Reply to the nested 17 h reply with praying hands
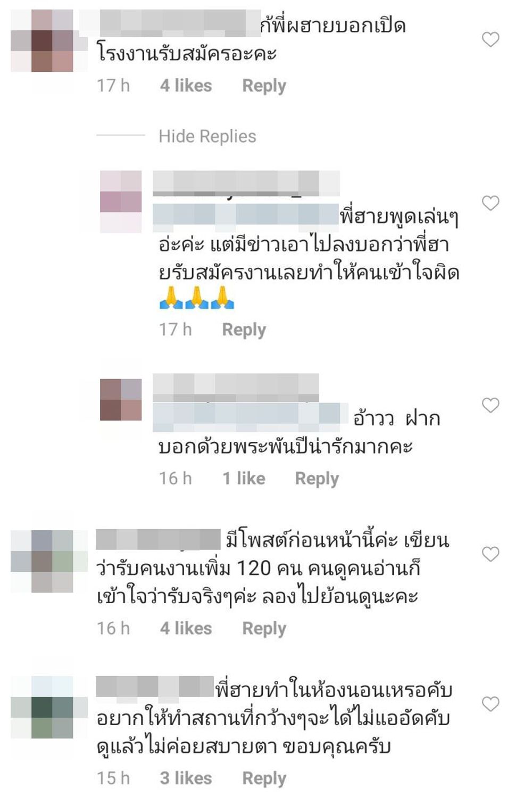 coord(244,330)
